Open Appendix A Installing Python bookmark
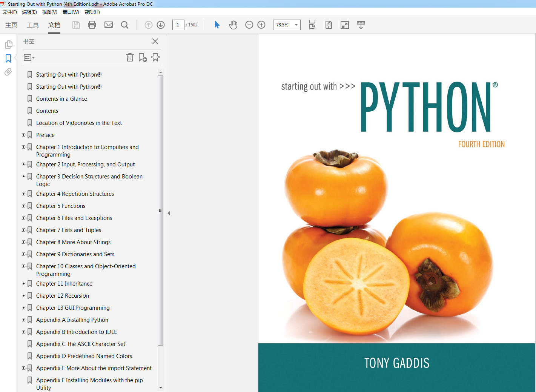Viewport: 536px width, 392px height. 72,320
